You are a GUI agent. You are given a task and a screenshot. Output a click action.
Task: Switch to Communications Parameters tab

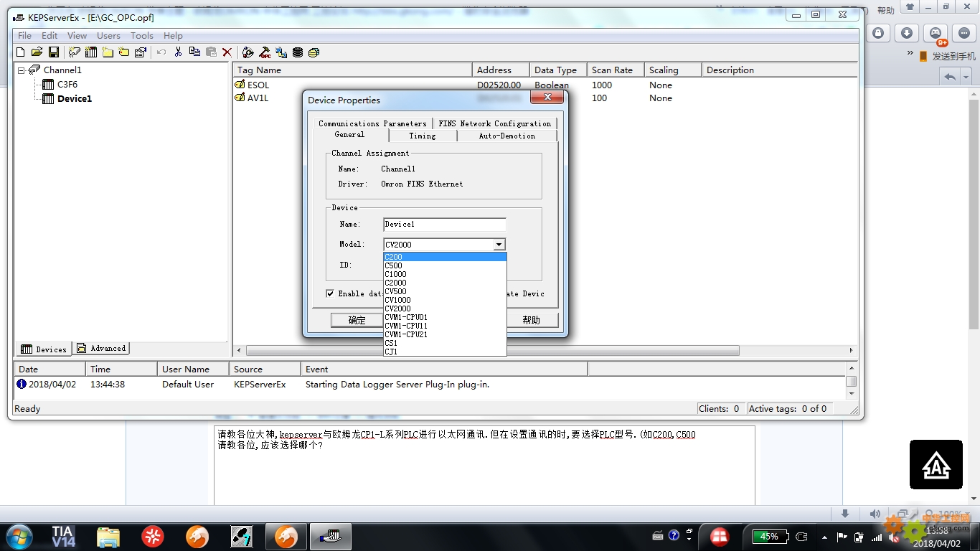point(372,123)
